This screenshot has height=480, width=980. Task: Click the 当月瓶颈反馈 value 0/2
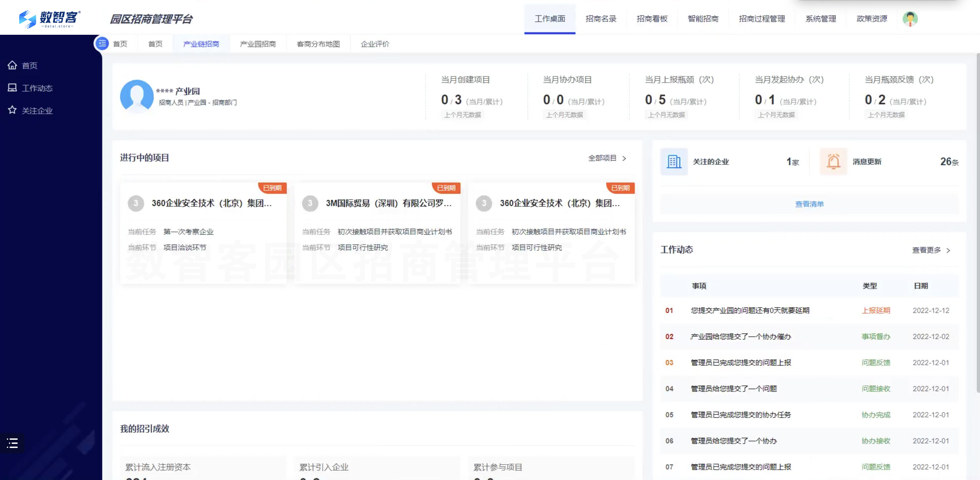875,100
